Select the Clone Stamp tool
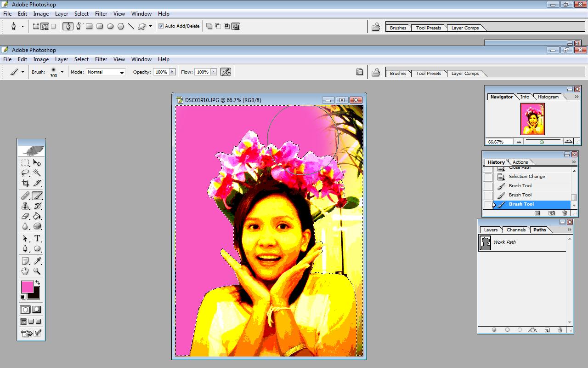Screen dimensions: 588x368 [25, 206]
